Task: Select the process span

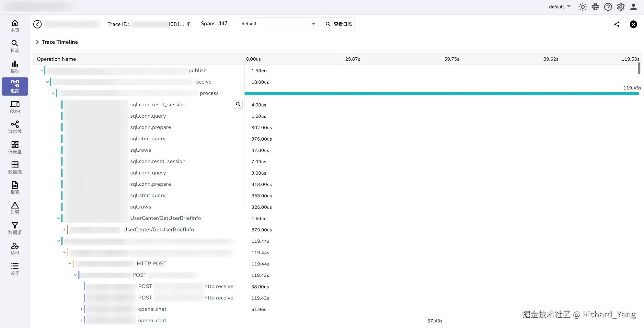Action: tap(209, 93)
